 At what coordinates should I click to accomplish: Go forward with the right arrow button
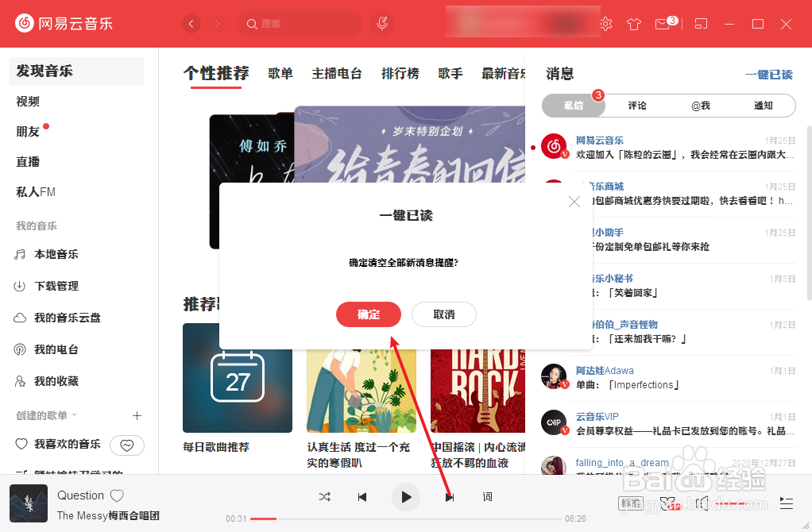217,24
